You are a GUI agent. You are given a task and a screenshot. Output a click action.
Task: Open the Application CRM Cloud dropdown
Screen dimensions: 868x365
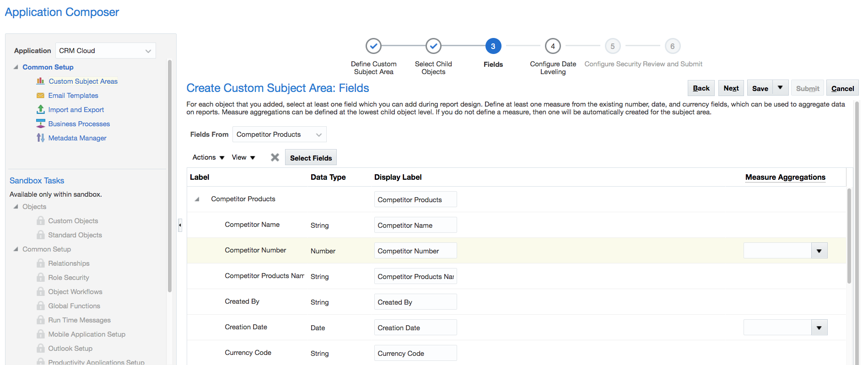coord(148,51)
